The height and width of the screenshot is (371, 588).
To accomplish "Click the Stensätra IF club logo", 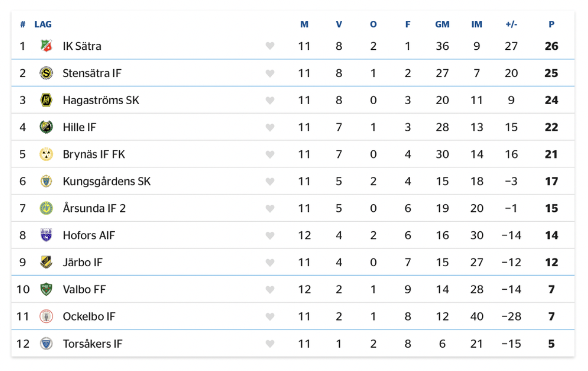I will [46, 73].
